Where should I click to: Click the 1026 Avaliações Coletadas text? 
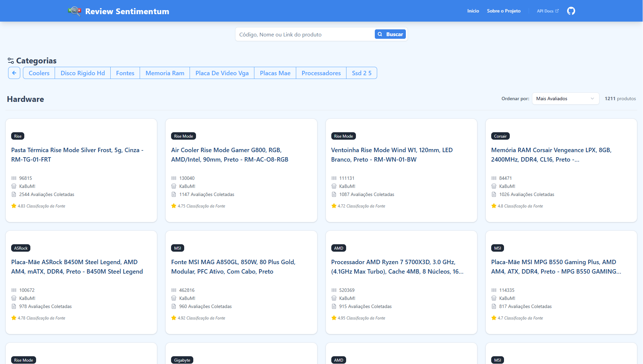pyautogui.click(x=527, y=194)
